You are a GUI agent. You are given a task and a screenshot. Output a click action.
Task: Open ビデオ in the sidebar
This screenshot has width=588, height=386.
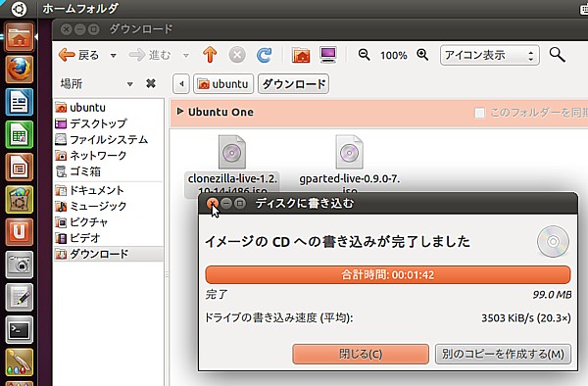point(109,238)
